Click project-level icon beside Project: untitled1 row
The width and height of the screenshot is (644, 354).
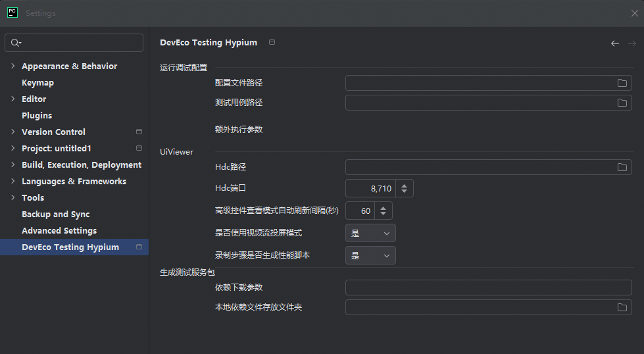[139, 148]
